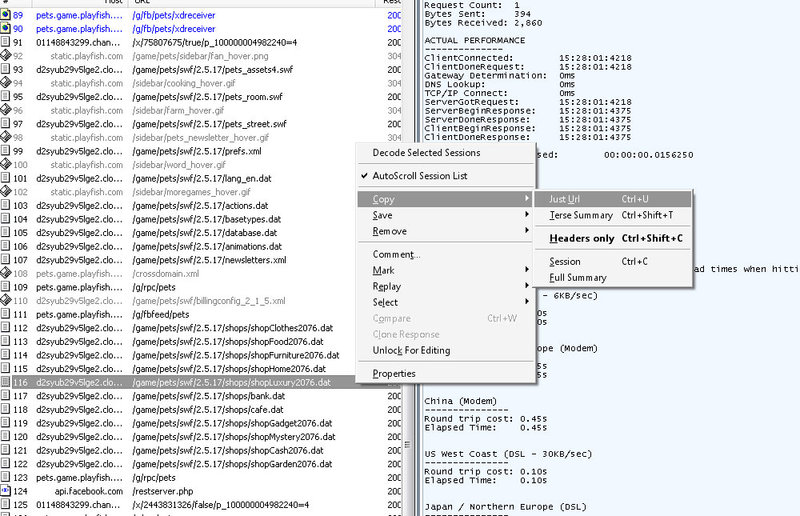Click the session 90 browser icon
This screenshot has width=800, height=516.
pos(6,29)
